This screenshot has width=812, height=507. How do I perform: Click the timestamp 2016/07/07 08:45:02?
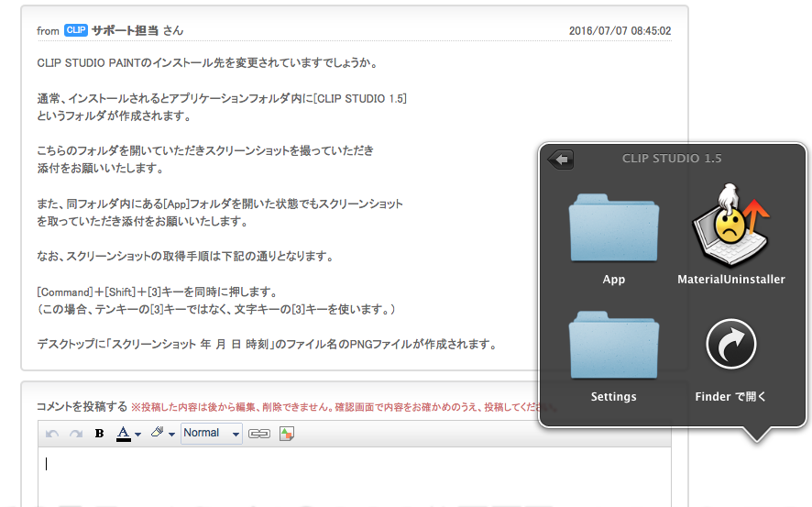tap(620, 31)
